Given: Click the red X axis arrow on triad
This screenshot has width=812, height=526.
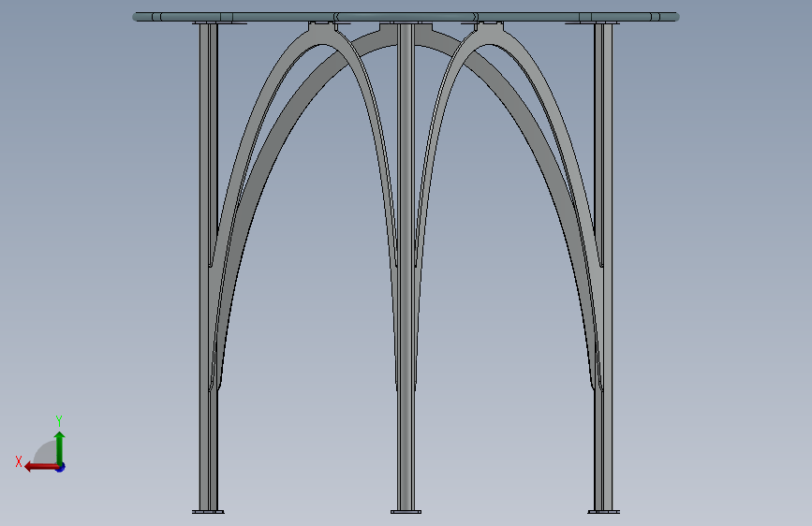Looking at the screenshot, I should pos(41,467).
